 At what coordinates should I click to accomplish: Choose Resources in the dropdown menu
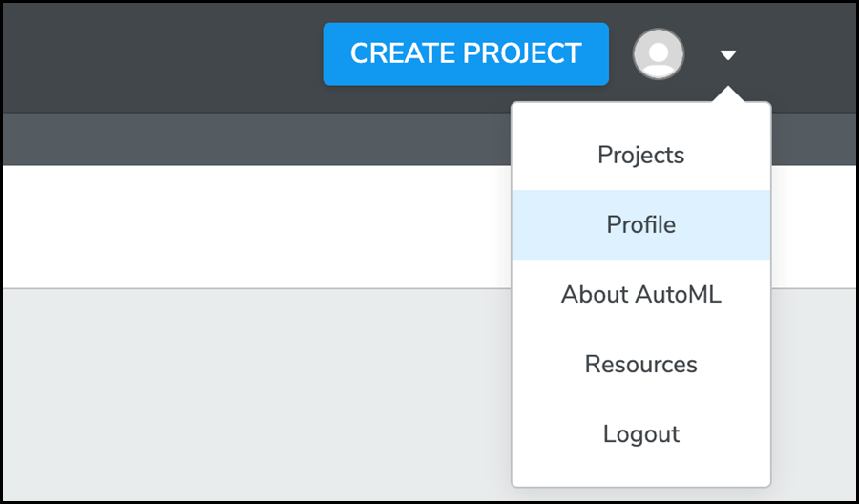coord(641,365)
